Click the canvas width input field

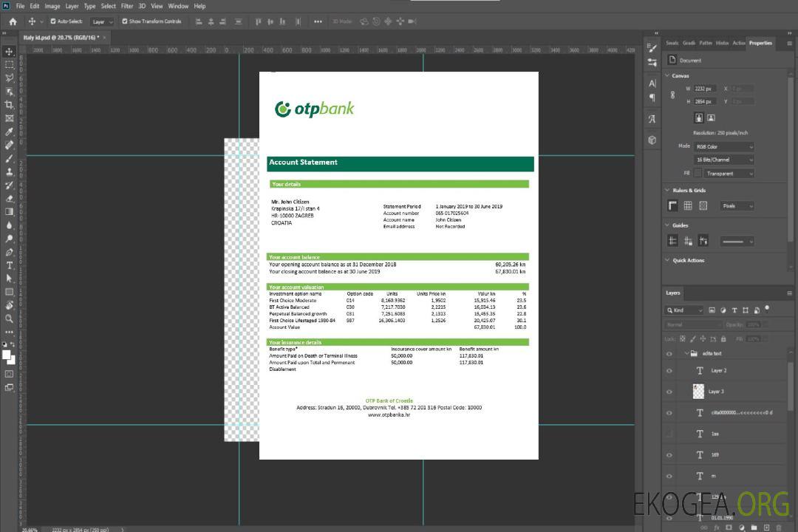[705, 89]
